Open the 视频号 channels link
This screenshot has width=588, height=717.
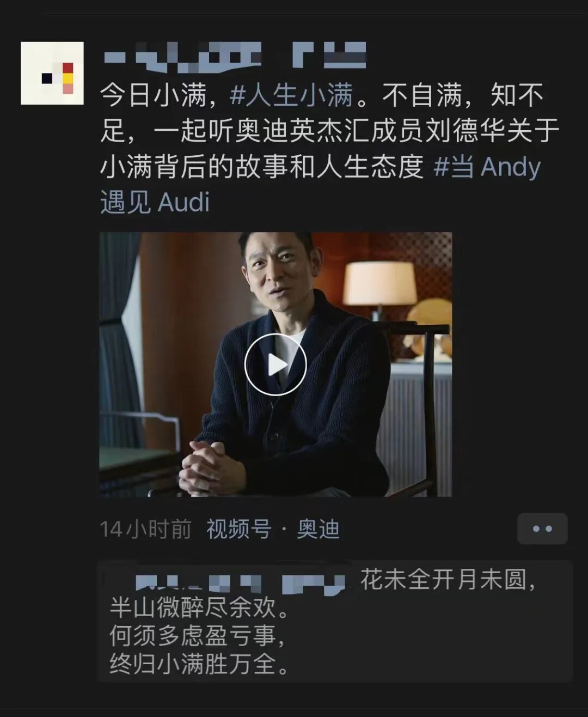pyautogui.click(x=238, y=529)
